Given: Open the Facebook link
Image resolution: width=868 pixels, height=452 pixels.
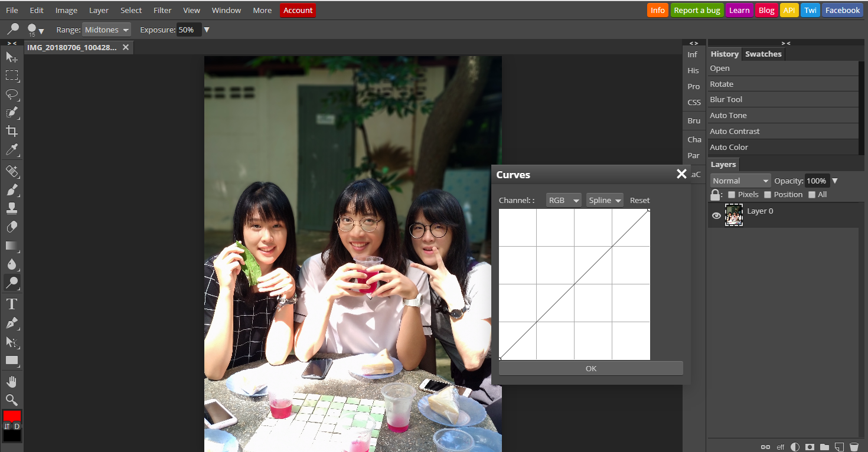Looking at the screenshot, I should click(843, 10).
